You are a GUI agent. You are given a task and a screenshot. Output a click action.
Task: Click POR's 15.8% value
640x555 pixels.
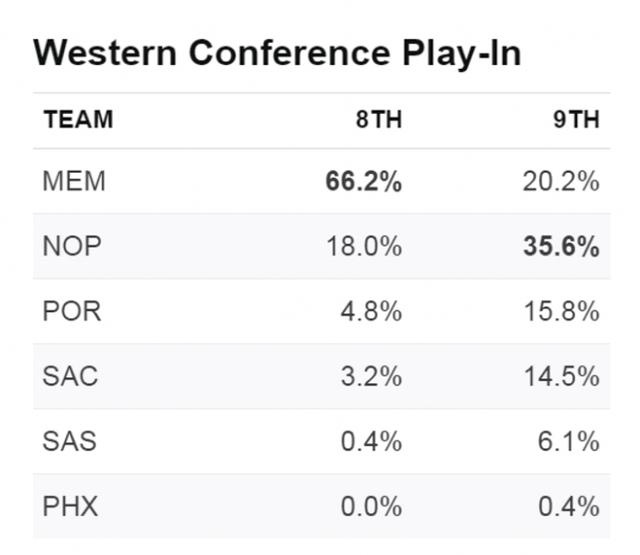[562, 311]
